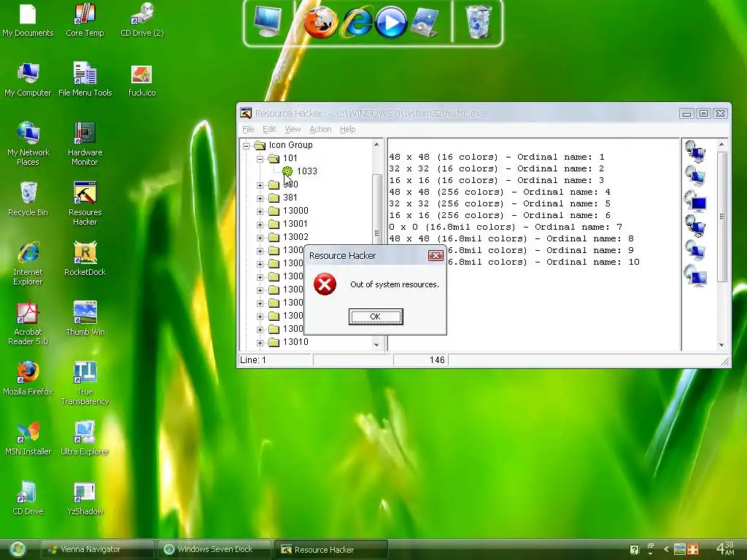Select the 13000 folder in the tree

pos(295,211)
